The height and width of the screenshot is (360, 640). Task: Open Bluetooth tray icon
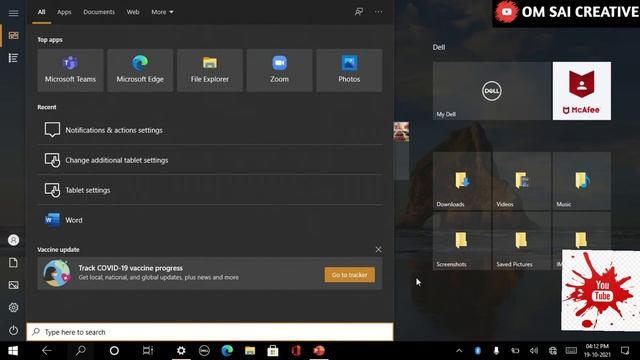478,351
